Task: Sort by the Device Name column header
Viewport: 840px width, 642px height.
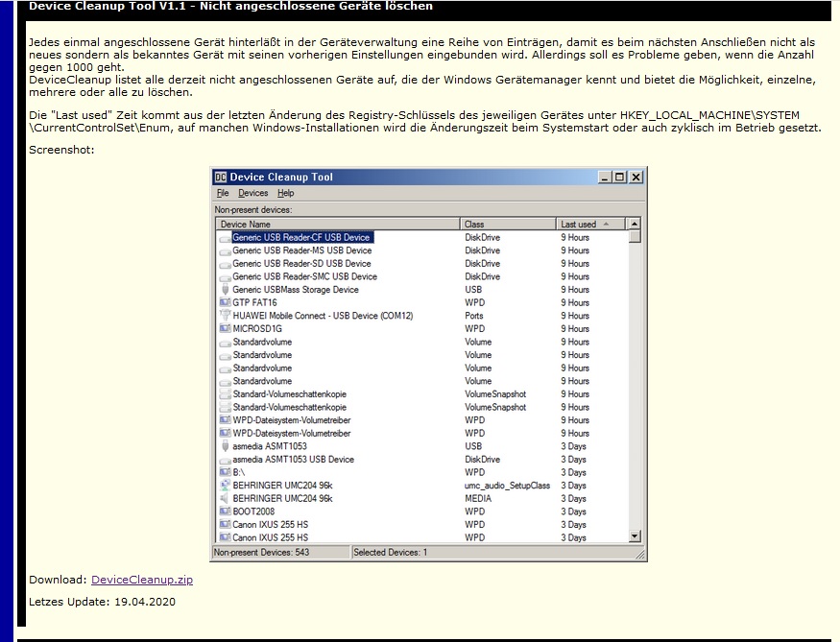Action: point(338,225)
